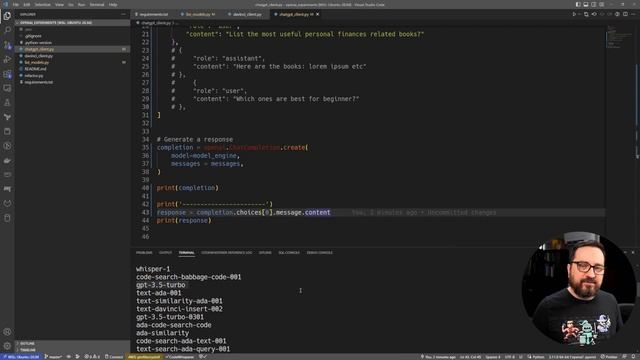Open the Edit menu

[27, 4]
